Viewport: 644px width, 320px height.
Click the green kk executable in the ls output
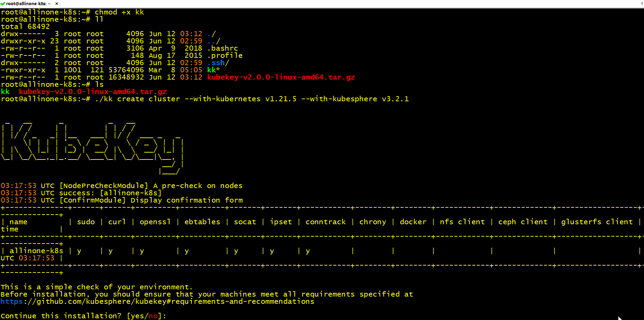click(x=5, y=92)
